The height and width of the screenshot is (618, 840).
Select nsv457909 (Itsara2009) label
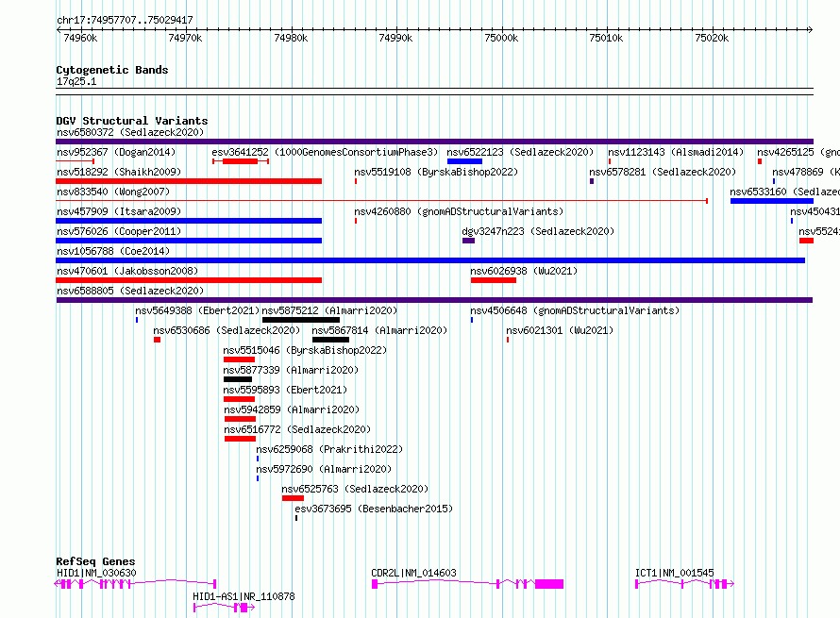pos(119,211)
